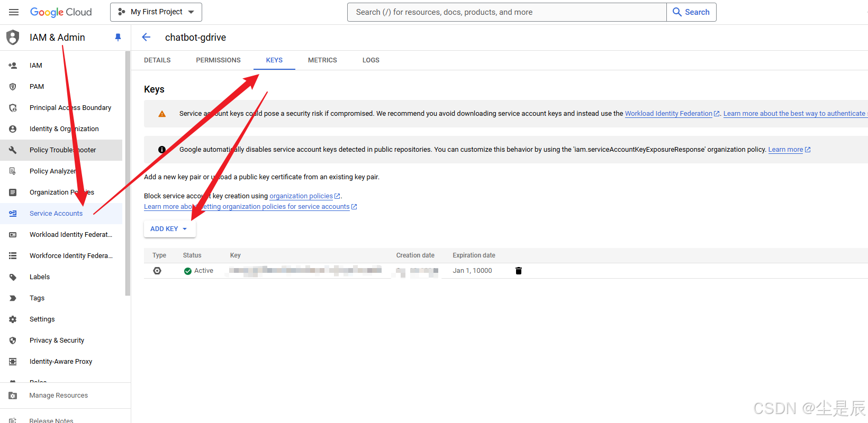The height and width of the screenshot is (423, 868).
Task: Open Tags in the sidebar
Action: 61,298
